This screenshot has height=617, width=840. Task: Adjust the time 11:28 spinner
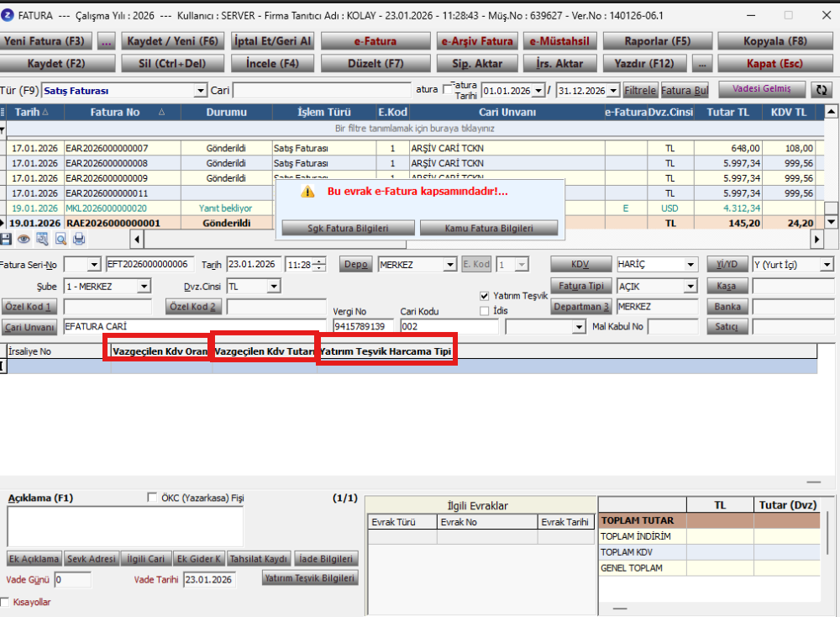(319, 264)
